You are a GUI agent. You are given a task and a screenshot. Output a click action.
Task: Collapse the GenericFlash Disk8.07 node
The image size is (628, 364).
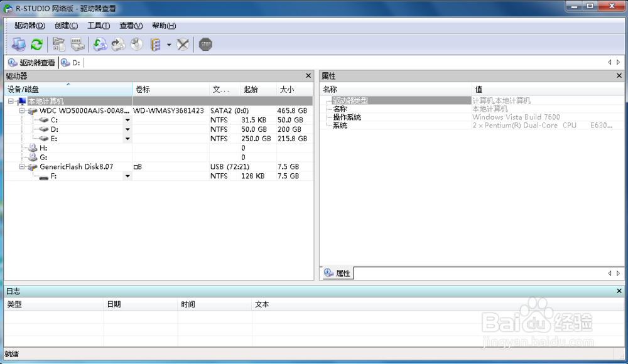point(21,166)
